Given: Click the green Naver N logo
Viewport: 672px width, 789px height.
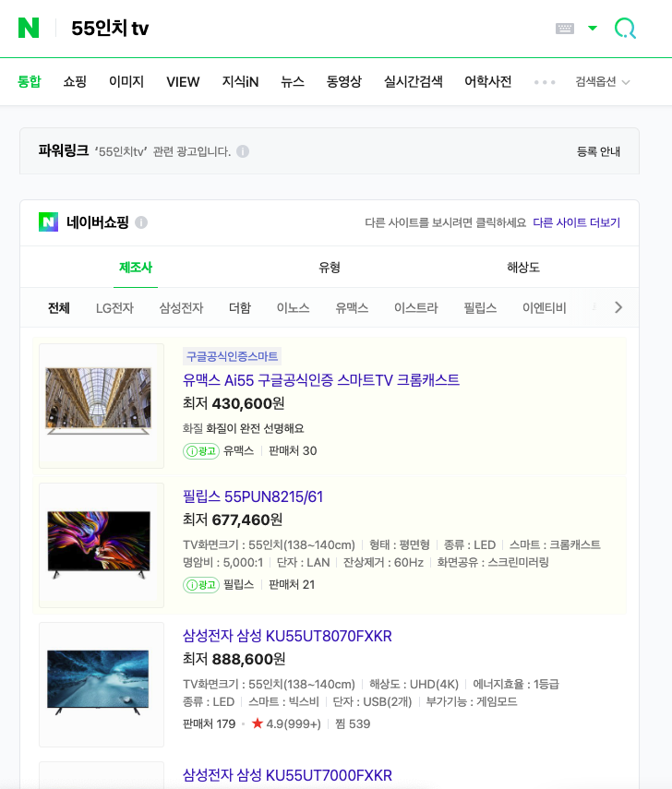Looking at the screenshot, I should (29, 28).
